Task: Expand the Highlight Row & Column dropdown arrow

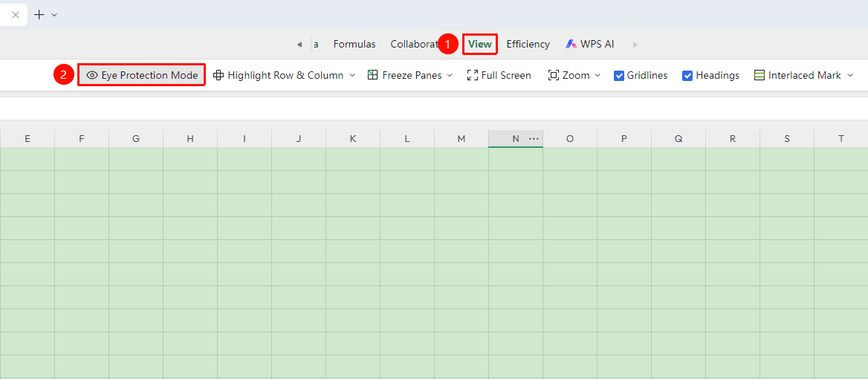Action: 352,75
